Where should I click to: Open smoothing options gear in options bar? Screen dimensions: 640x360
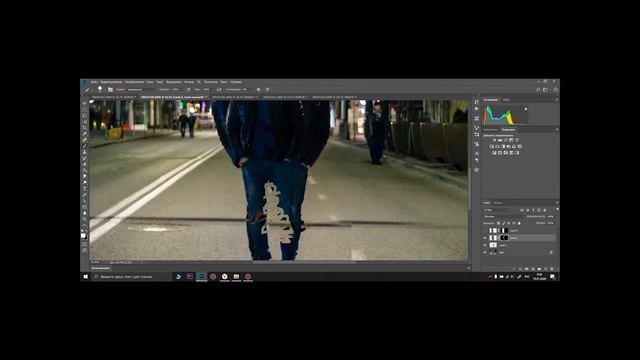pyautogui.click(x=258, y=89)
